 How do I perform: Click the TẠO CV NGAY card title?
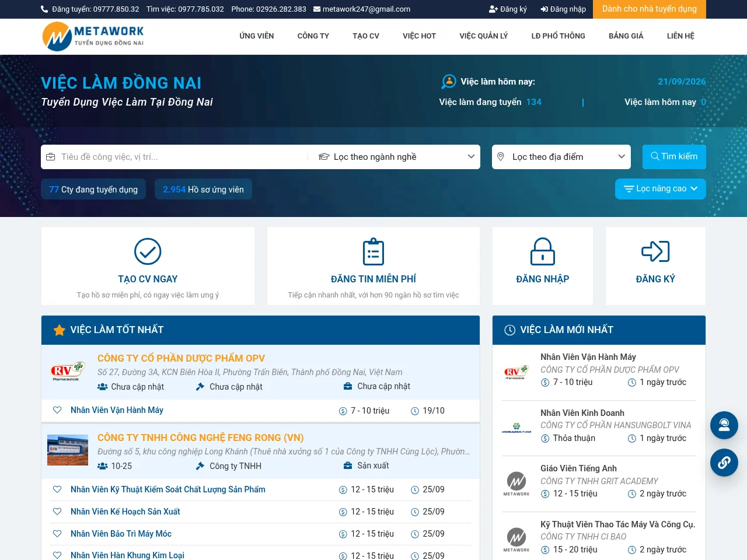click(x=148, y=279)
